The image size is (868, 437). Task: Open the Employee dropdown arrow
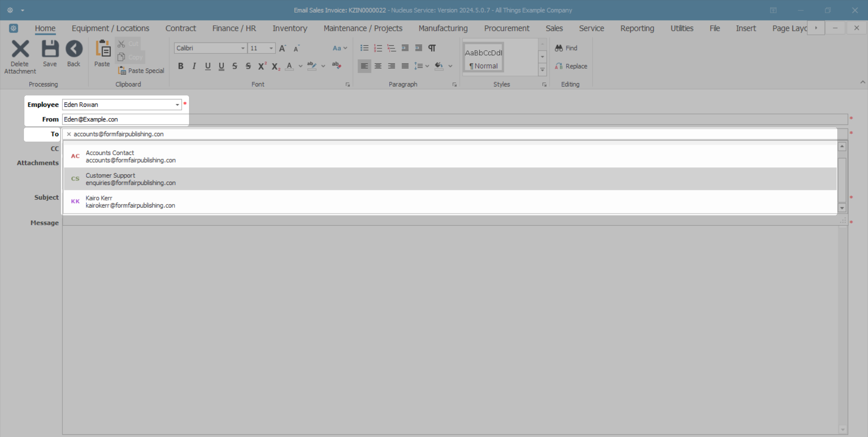click(177, 104)
